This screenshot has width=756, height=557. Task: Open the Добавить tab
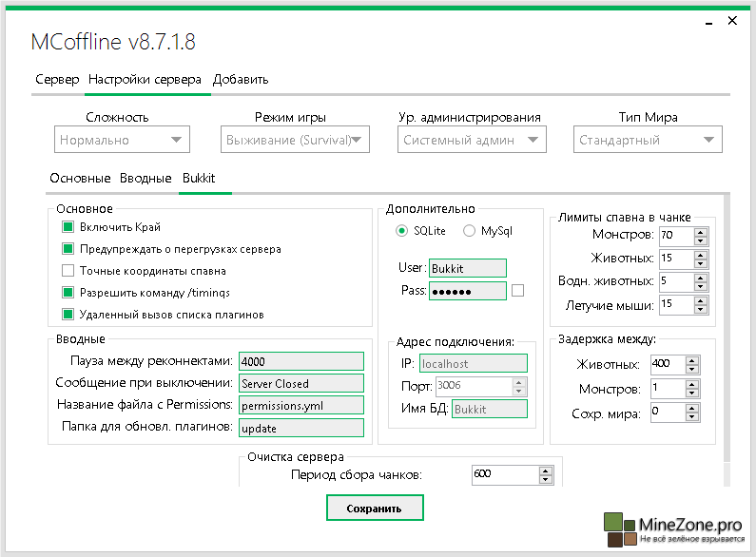(x=241, y=80)
